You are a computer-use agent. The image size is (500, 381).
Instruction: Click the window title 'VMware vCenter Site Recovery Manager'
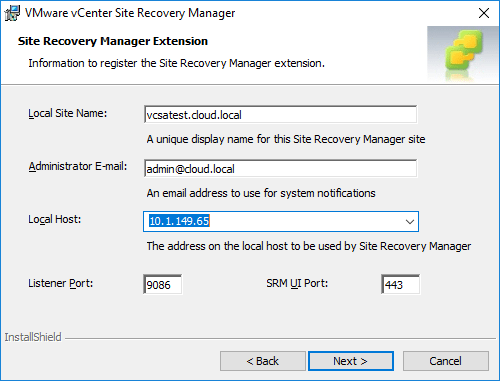[x=130, y=13]
